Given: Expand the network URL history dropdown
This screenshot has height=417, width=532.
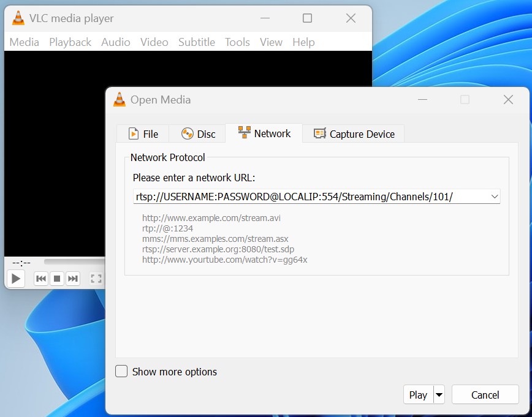Looking at the screenshot, I should tap(494, 197).
